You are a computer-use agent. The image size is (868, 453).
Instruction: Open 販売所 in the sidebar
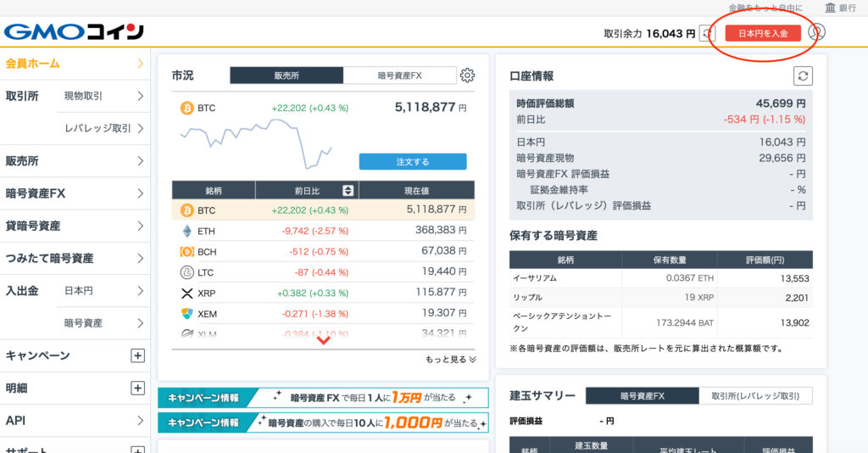tap(75, 161)
